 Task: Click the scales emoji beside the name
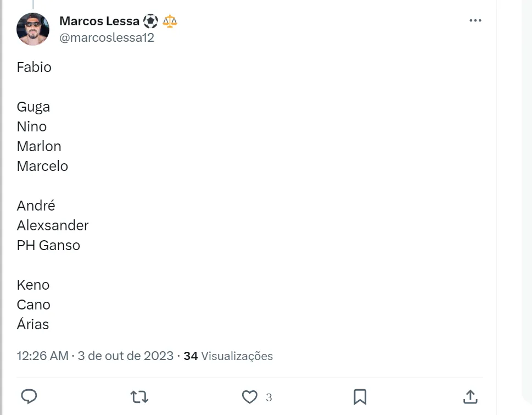(170, 21)
